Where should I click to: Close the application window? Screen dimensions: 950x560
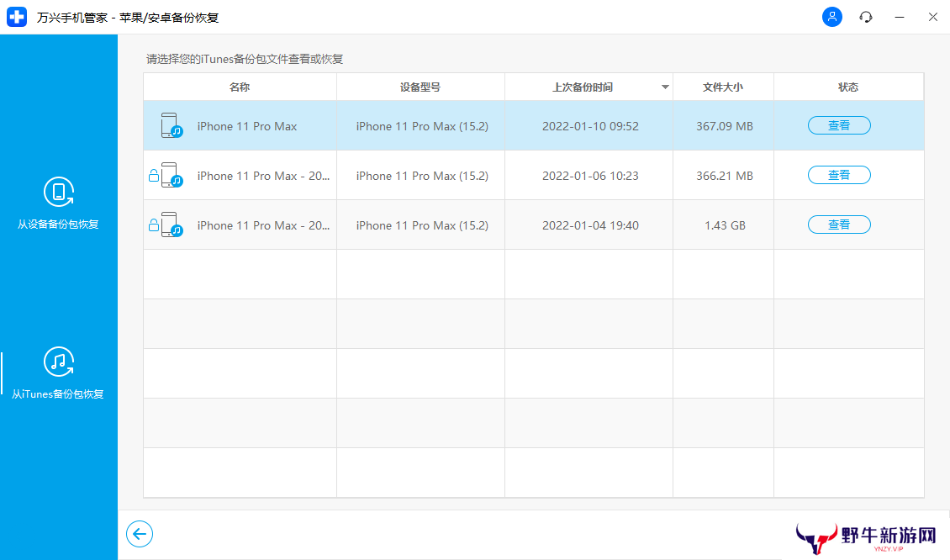[x=933, y=17]
